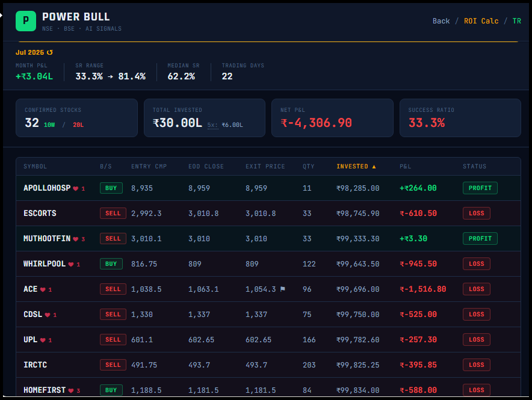Sort table by B/S column header
532x400 pixels.
tap(105, 167)
